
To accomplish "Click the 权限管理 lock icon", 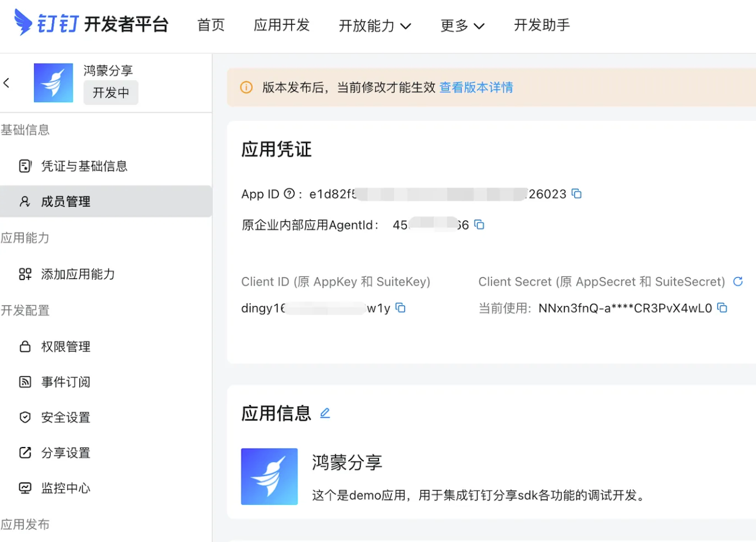I will [25, 346].
